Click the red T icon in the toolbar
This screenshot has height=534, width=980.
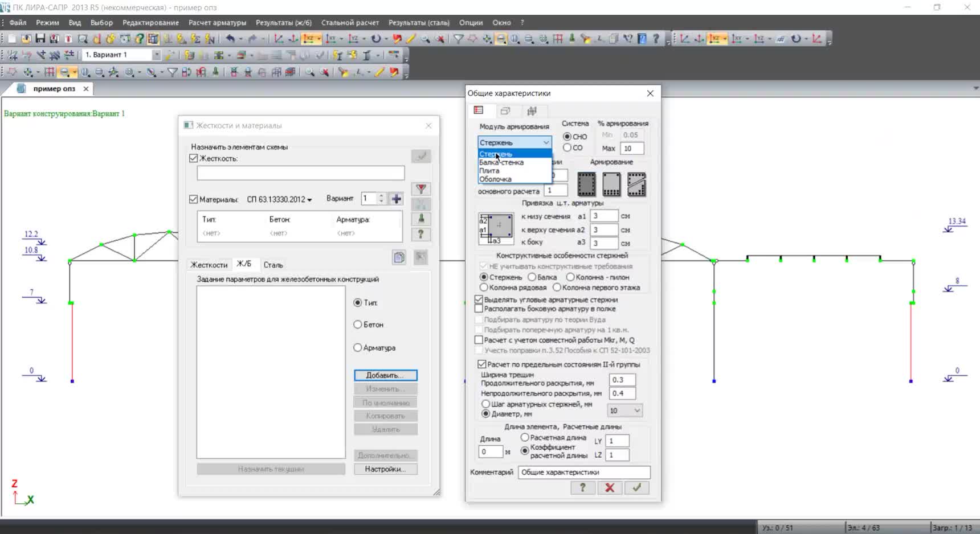[68, 39]
